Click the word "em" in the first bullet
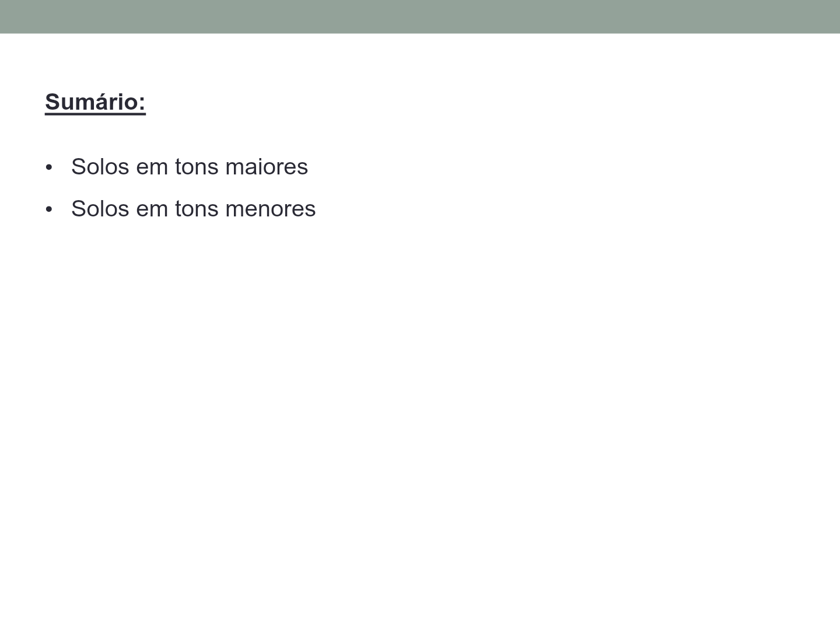The width and height of the screenshot is (840, 630). 152,167
